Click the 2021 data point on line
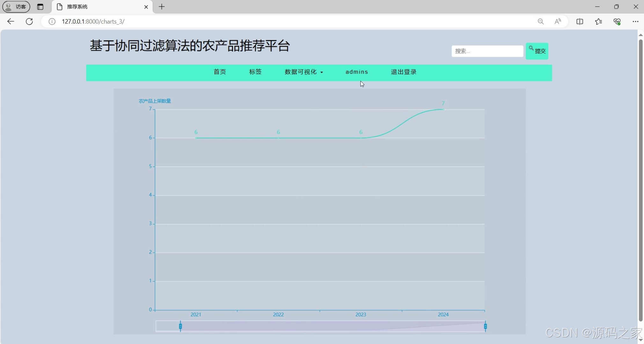This screenshot has height=344, width=644. pos(196,138)
